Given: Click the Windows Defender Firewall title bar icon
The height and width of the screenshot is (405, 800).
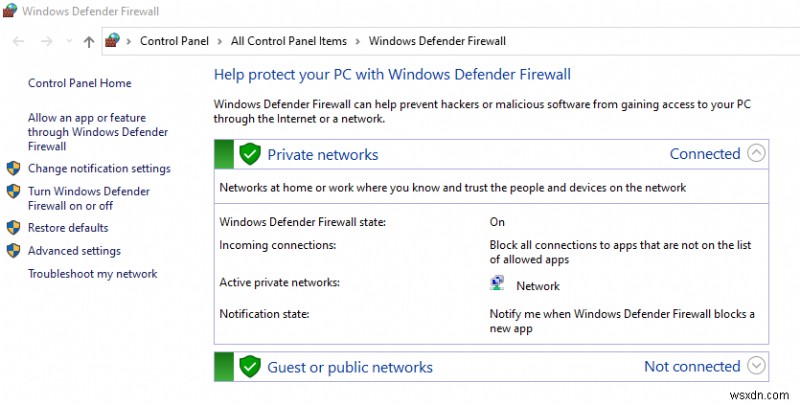Looking at the screenshot, I should pos(10,10).
